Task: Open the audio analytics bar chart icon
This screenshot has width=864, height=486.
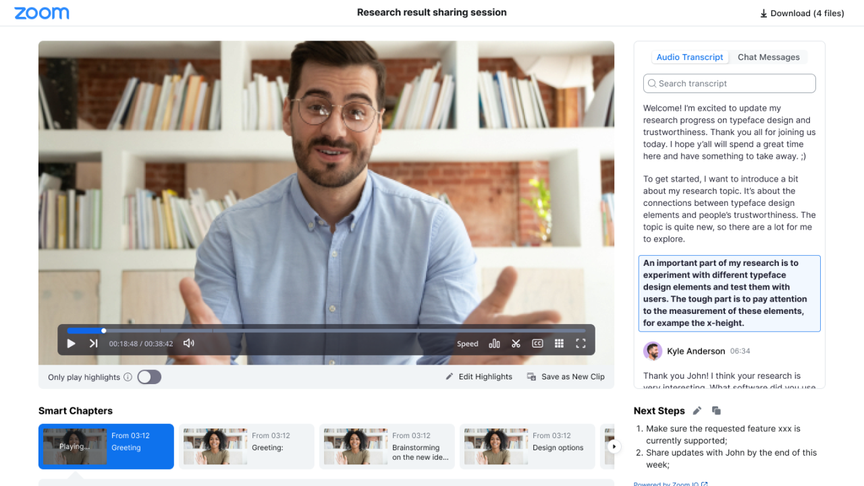Action: point(494,343)
